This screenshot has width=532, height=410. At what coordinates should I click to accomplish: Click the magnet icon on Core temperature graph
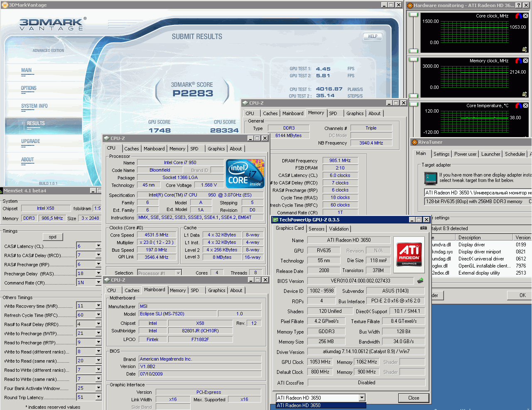pyautogui.click(x=519, y=106)
